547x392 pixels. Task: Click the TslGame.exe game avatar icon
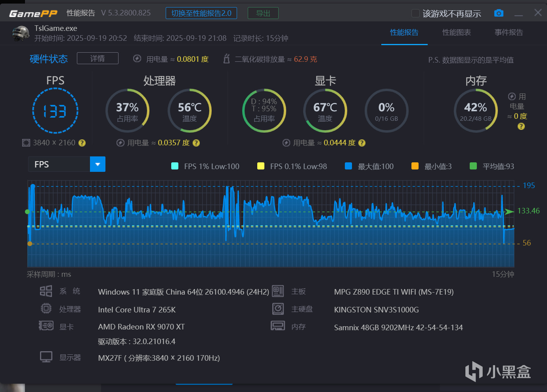(21, 33)
